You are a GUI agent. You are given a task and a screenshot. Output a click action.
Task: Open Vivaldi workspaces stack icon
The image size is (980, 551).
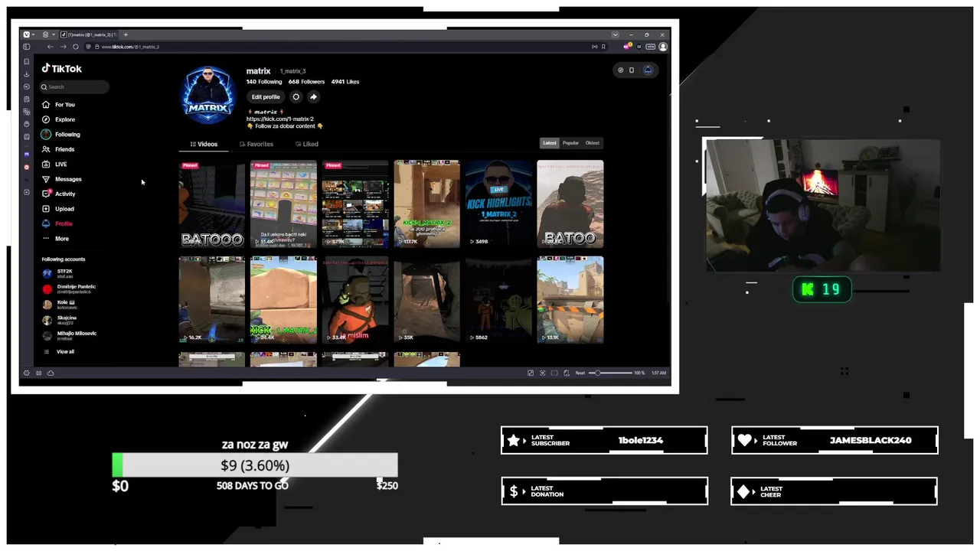pyautogui.click(x=45, y=34)
